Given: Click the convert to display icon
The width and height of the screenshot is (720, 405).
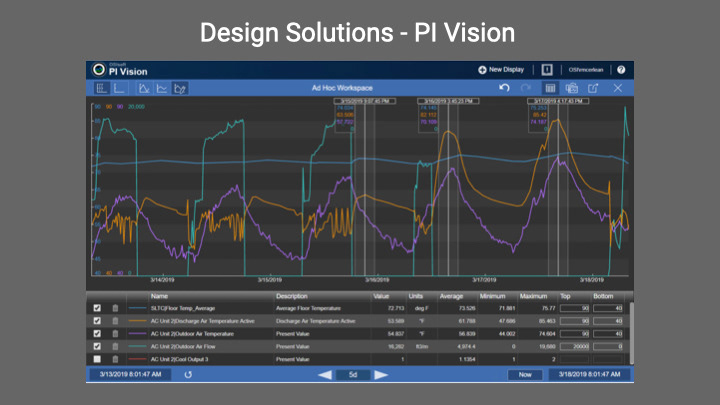Looking at the screenshot, I should coord(572,88).
